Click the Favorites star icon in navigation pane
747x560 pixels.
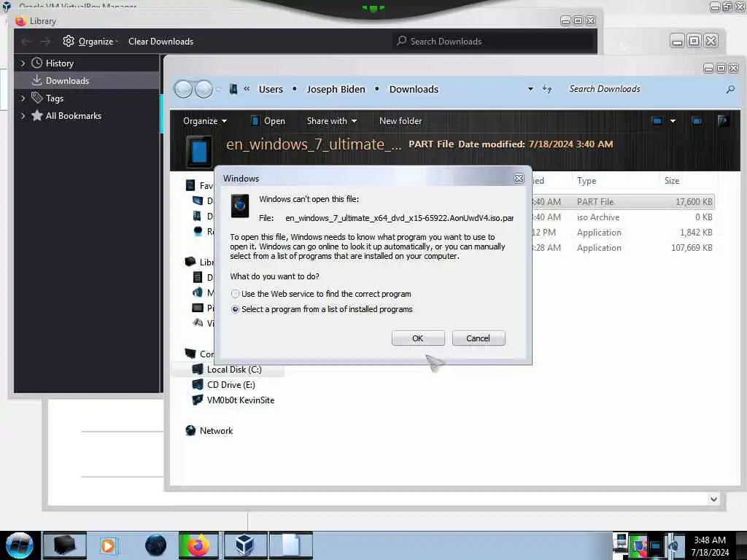coord(190,185)
